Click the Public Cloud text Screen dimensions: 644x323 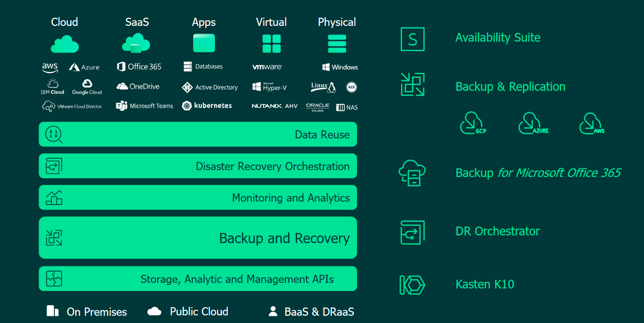pyautogui.click(x=199, y=311)
